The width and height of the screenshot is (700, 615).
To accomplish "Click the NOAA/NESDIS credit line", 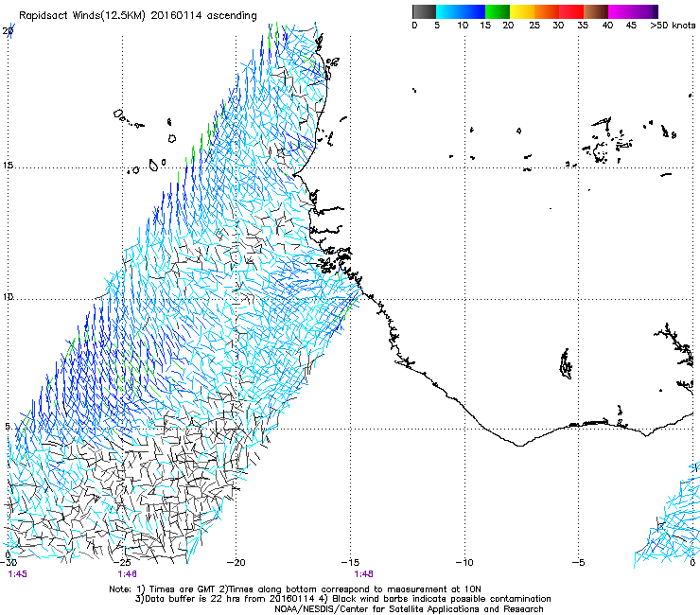I will tap(409, 609).
